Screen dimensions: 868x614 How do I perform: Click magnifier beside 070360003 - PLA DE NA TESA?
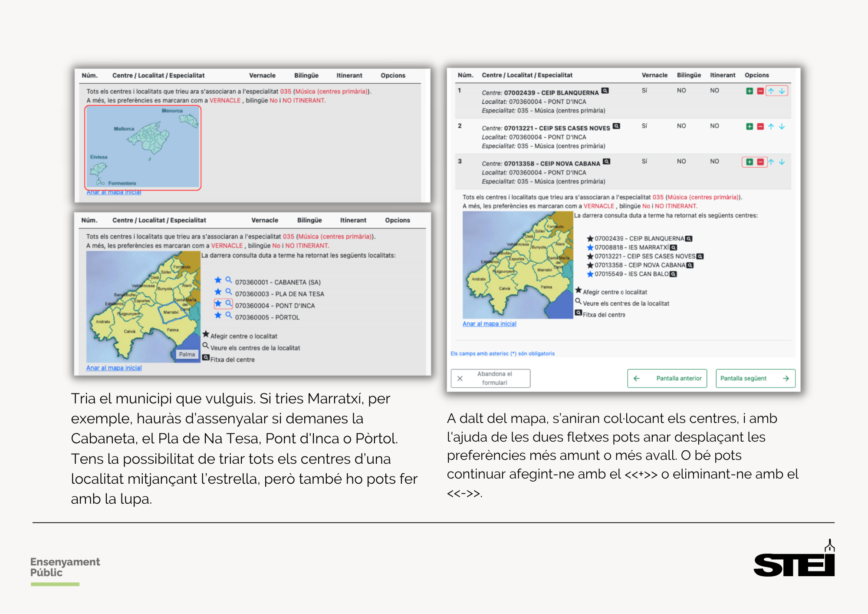228,292
